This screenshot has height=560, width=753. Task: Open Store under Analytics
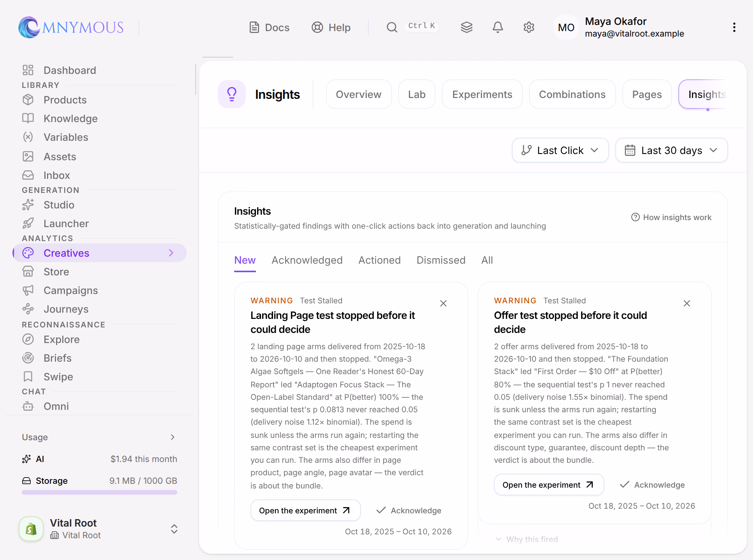tap(100, 272)
